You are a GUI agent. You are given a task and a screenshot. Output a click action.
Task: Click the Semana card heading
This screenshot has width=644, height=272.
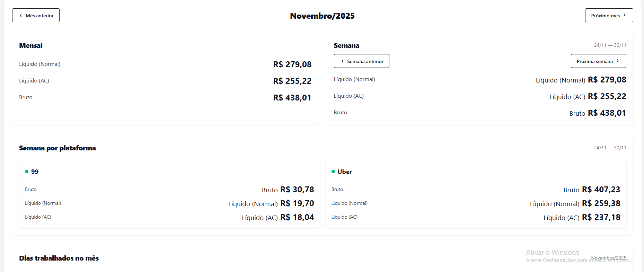(346, 45)
